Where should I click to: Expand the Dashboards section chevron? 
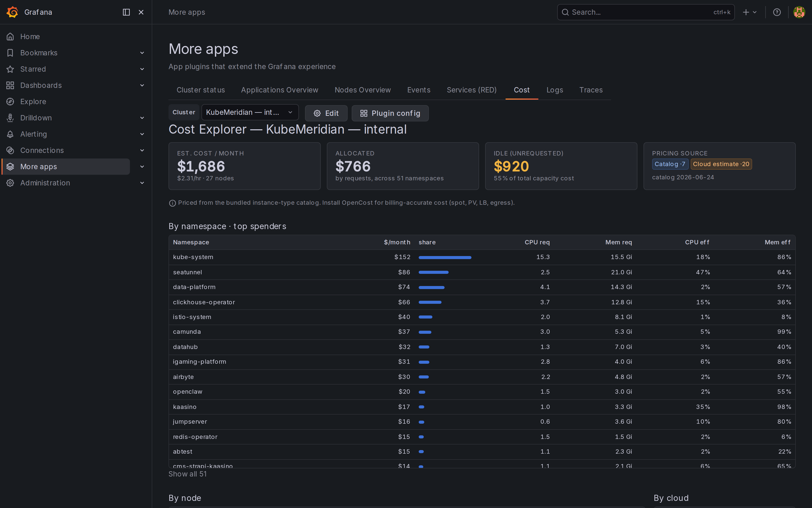142,85
